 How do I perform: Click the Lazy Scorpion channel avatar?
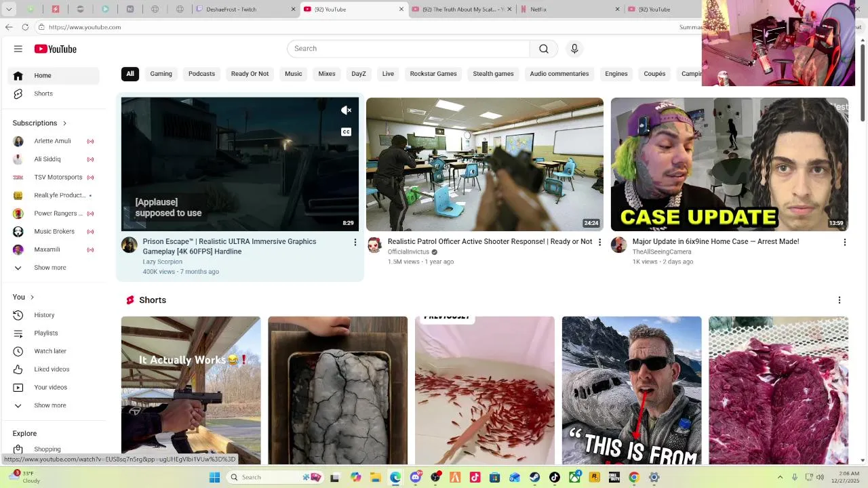tap(130, 245)
